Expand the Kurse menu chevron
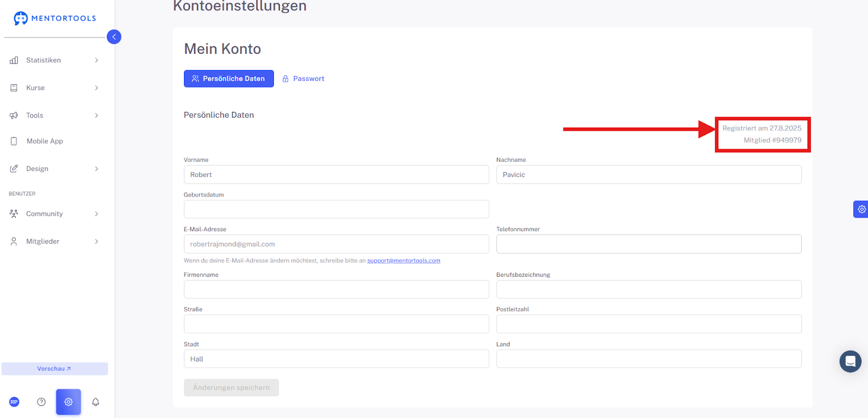 click(97, 88)
